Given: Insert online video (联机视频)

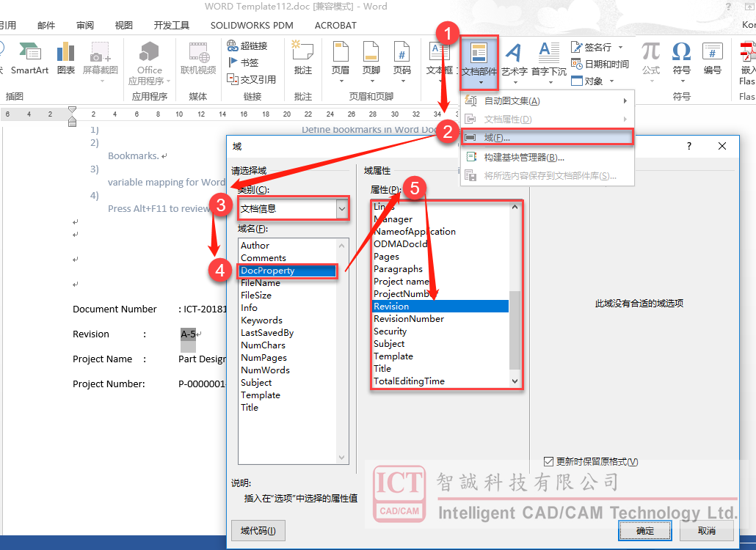Looking at the screenshot, I should coord(198,58).
